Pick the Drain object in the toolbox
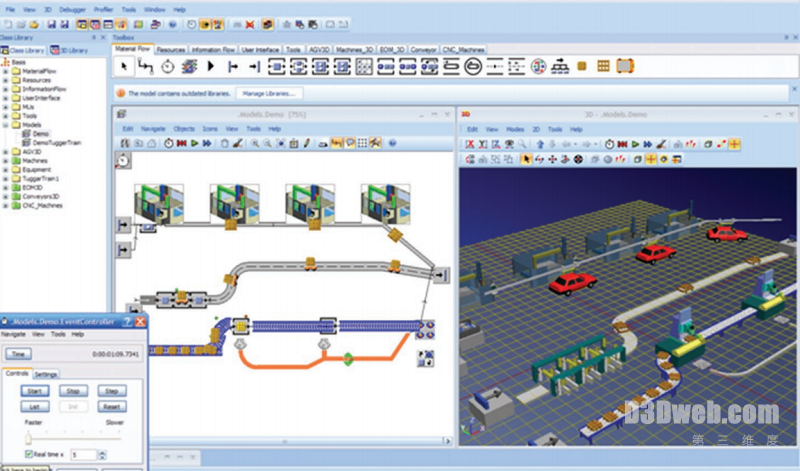800x471 pixels. [254, 67]
